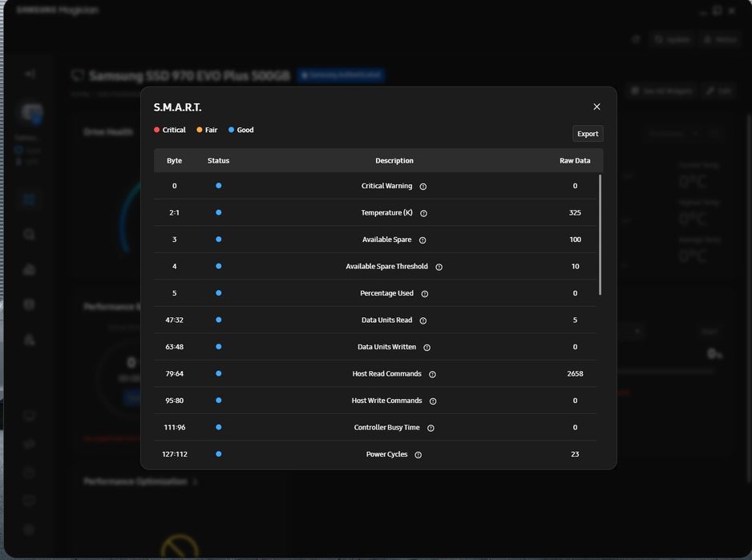The height and width of the screenshot is (560, 752).
Task: Click status dot in Available Spare Threshold row
Action: (x=219, y=266)
